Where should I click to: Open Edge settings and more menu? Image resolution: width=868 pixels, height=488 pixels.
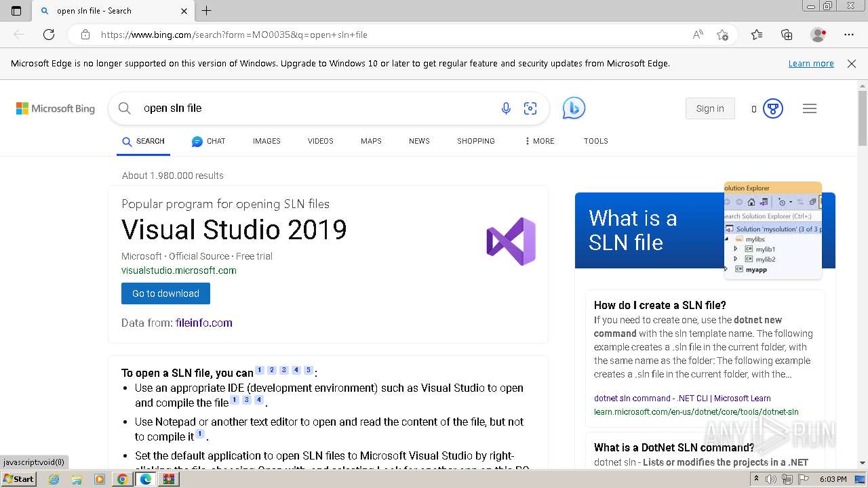coord(849,35)
